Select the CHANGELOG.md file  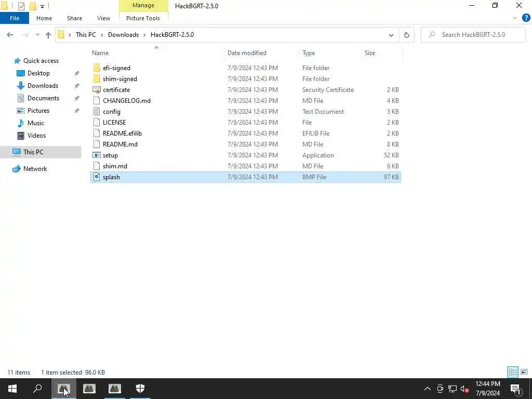127,100
